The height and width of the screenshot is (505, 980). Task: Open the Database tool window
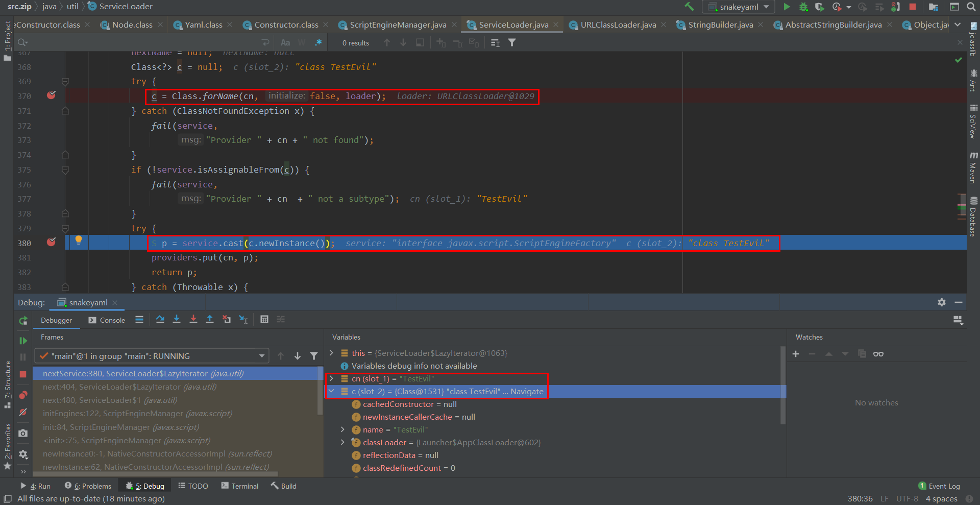coord(973,217)
